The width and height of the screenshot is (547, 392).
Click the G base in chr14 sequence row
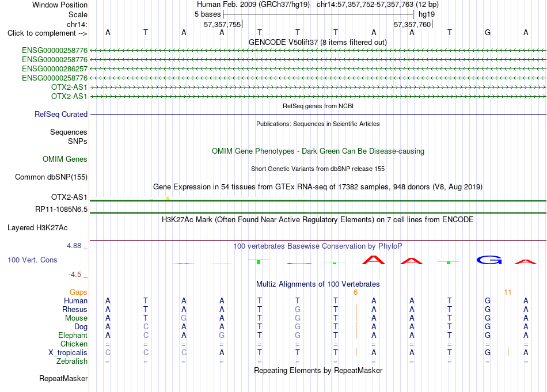pos(488,32)
